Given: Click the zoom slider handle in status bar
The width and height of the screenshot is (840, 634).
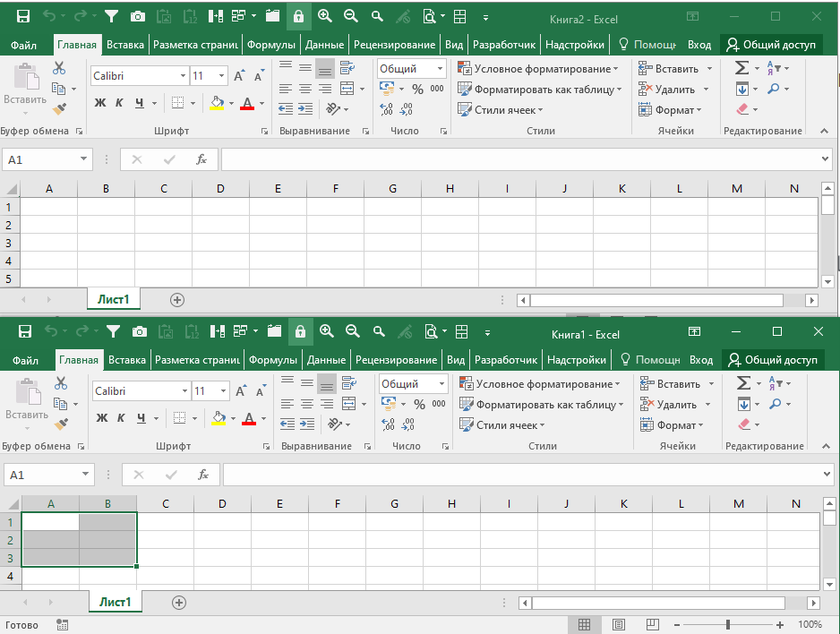Looking at the screenshot, I should point(728,625).
